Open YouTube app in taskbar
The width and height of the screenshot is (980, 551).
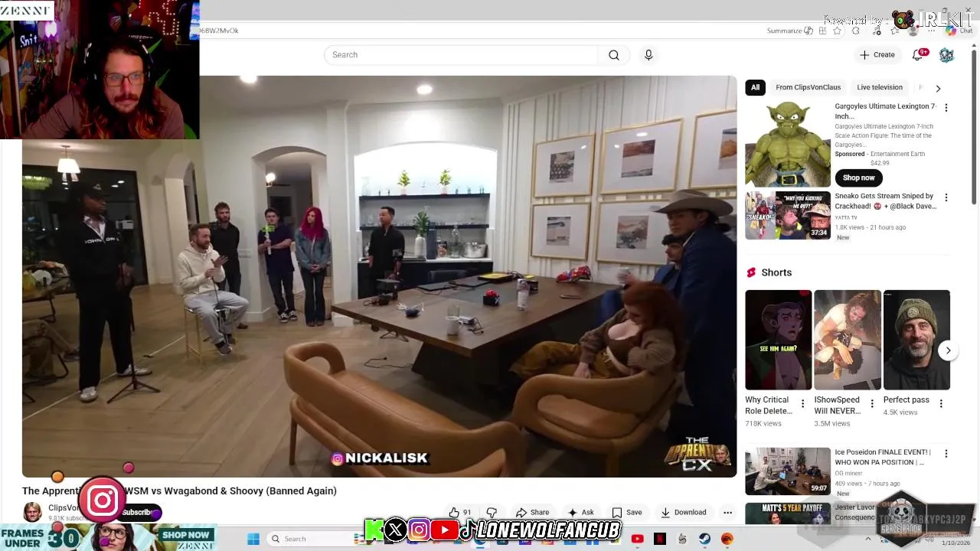point(637,539)
